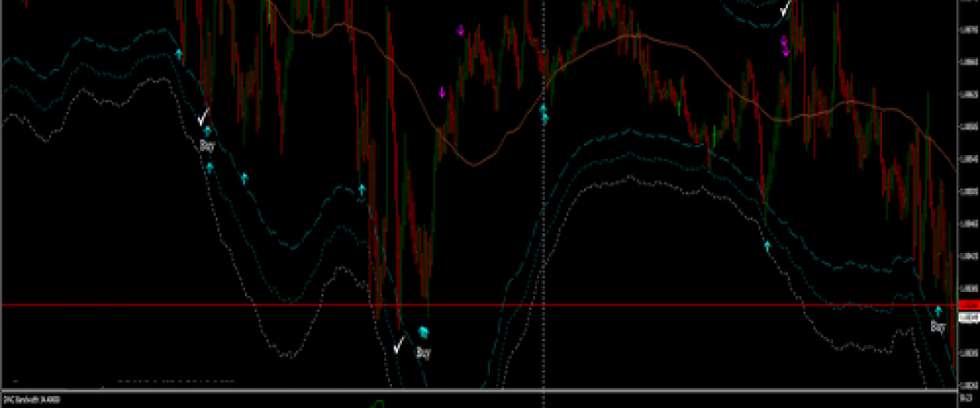Select the cyan up arrow on the upper-left dashed band
This screenshot has height=408, width=980.
pyautogui.click(x=179, y=54)
